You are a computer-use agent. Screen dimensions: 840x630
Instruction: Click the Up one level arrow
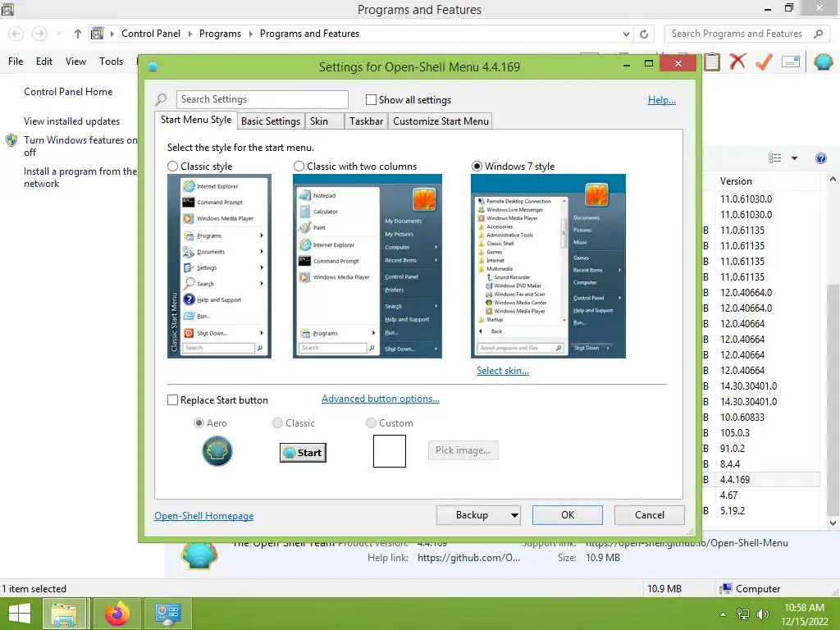[78, 34]
